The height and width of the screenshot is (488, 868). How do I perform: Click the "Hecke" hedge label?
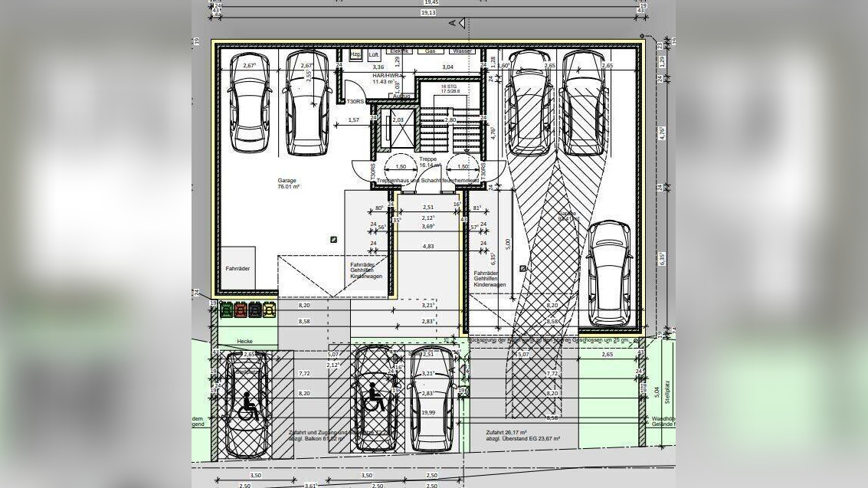(244, 342)
